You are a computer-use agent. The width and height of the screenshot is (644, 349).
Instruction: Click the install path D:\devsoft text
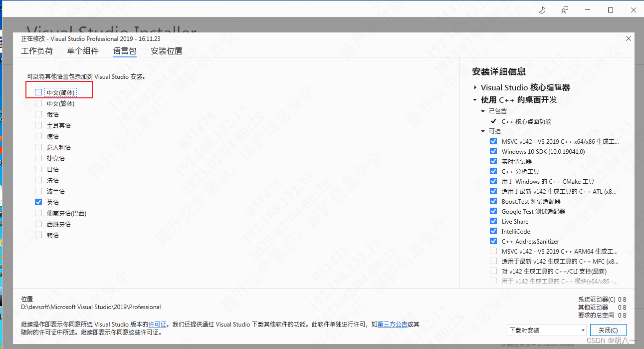point(91,307)
